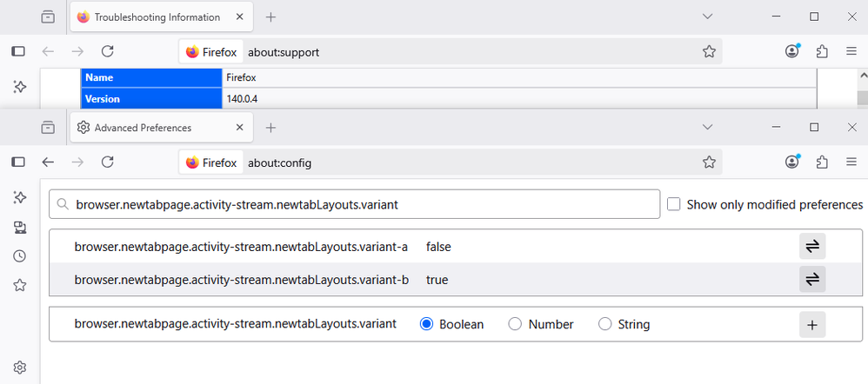The height and width of the screenshot is (384, 868).
Task: Choose the String radio option
Action: [605, 324]
